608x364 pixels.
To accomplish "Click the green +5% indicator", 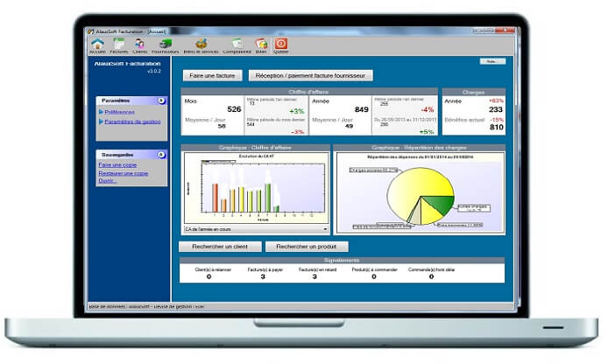I will 427,131.
